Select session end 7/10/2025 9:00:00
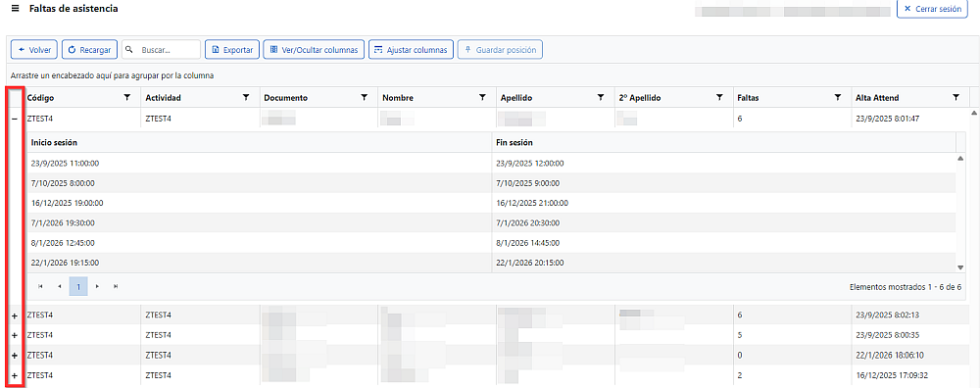The height and width of the screenshot is (388, 980). 528,183
